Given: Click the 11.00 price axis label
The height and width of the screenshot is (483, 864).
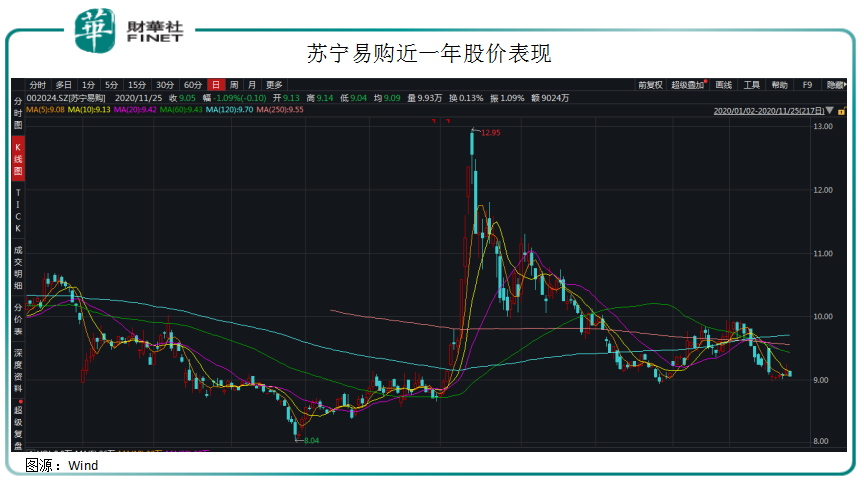Looking at the screenshot, I should click(823, 253).
